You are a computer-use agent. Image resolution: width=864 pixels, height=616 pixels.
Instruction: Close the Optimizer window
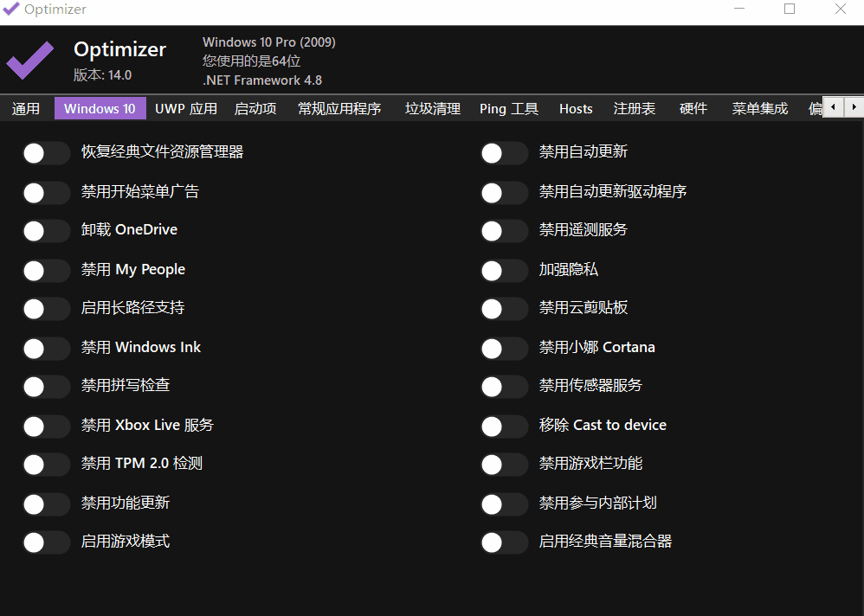pos(841,9)
